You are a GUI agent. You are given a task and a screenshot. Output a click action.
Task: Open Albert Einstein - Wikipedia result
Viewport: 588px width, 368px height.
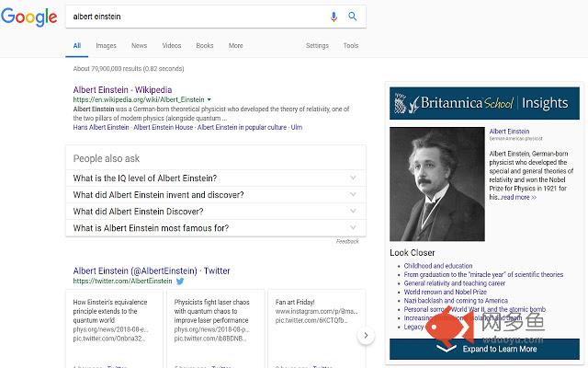122,90
